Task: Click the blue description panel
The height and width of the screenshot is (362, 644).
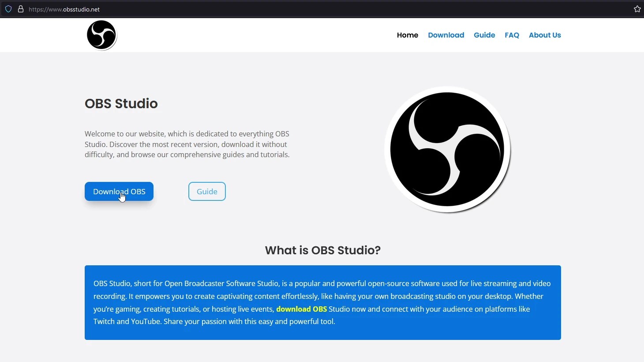Action: pos(322,302)
